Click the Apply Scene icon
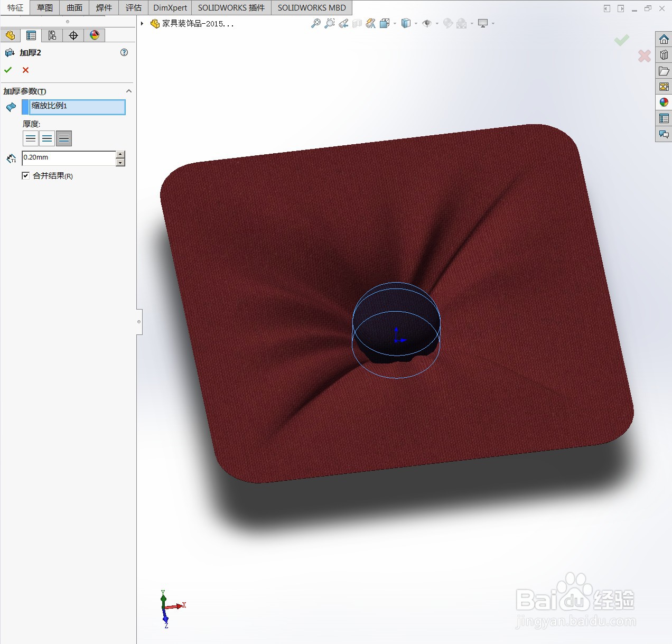672x644 pixels. point(461,23)
